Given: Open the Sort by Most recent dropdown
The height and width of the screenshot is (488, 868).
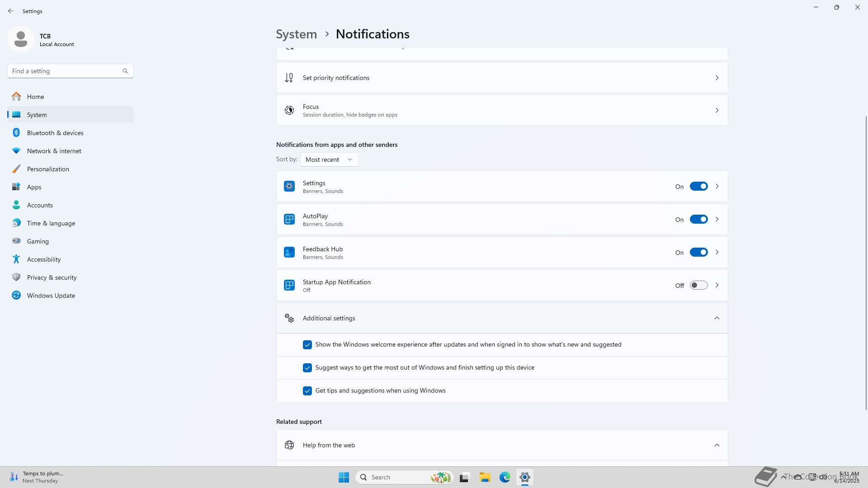Looking at the screenshot, I should click(x=329, y=160).
